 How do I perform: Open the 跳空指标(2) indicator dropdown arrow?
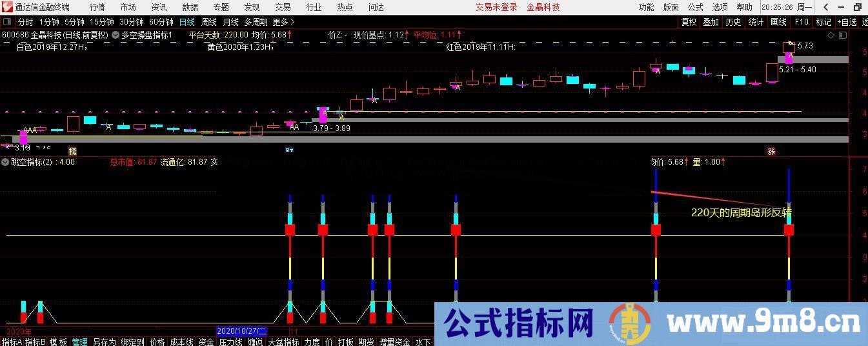6,162
